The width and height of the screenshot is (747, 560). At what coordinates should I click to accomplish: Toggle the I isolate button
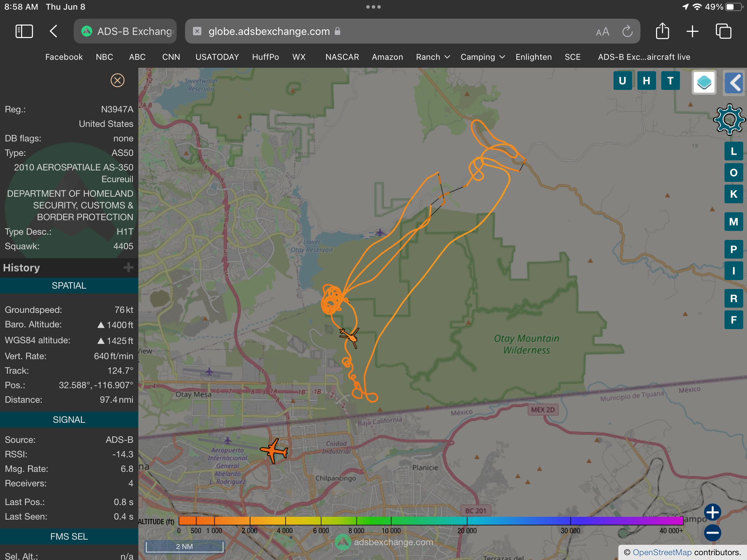point(734,271)
